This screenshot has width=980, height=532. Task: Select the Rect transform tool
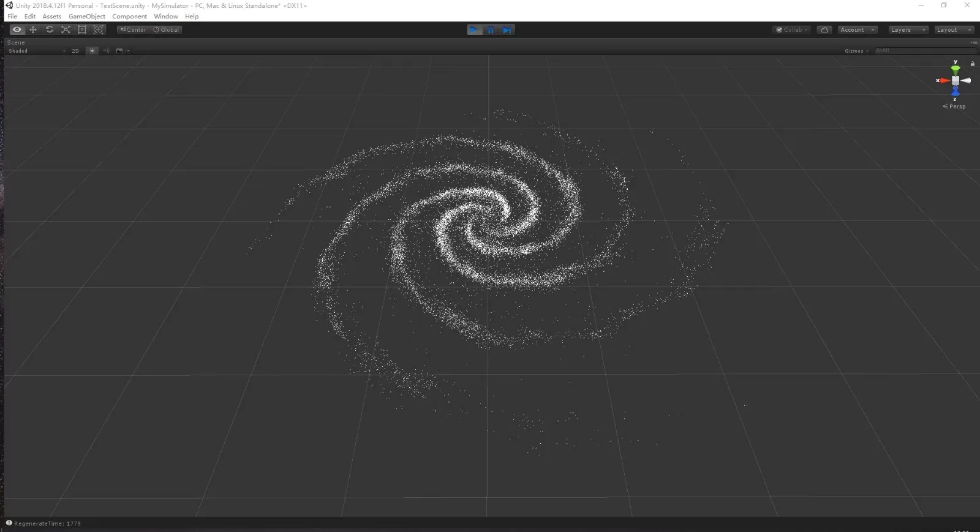point(82,29)
